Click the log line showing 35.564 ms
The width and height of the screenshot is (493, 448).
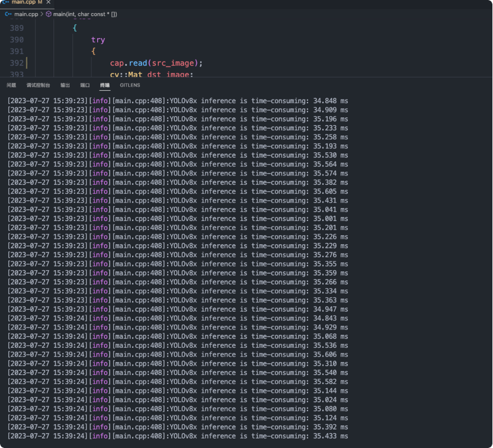[x=178, y=164]
